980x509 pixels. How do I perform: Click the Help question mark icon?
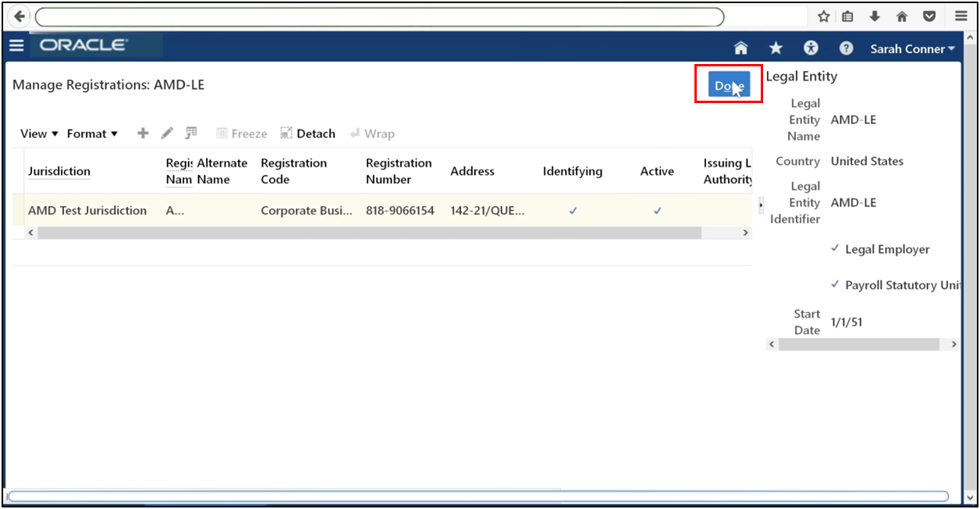click(846, 48)
